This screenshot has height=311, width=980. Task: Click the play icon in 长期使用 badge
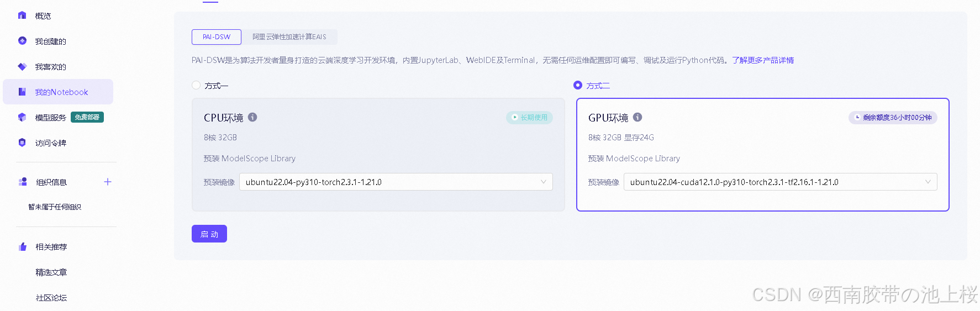tap(515, 117)
